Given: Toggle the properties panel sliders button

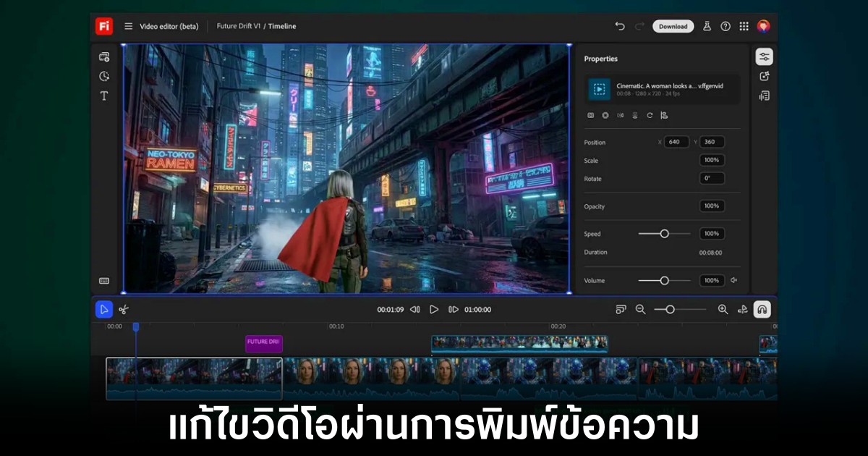Looking at the screenshot, I should [x=764, y=56].
